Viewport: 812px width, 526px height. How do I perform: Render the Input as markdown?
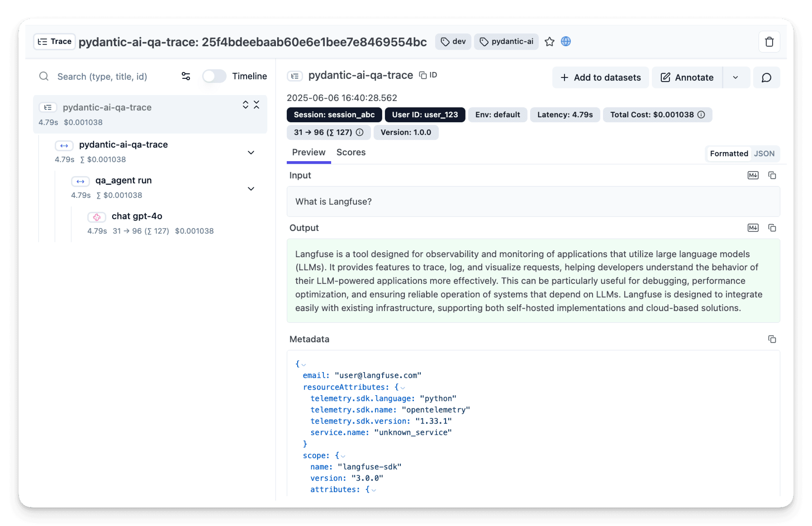(753, 175)
